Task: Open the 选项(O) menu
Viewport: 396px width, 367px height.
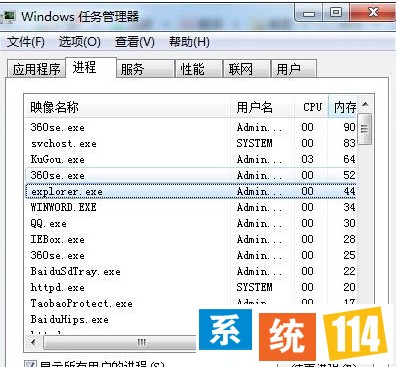Action: coord(80,42)
